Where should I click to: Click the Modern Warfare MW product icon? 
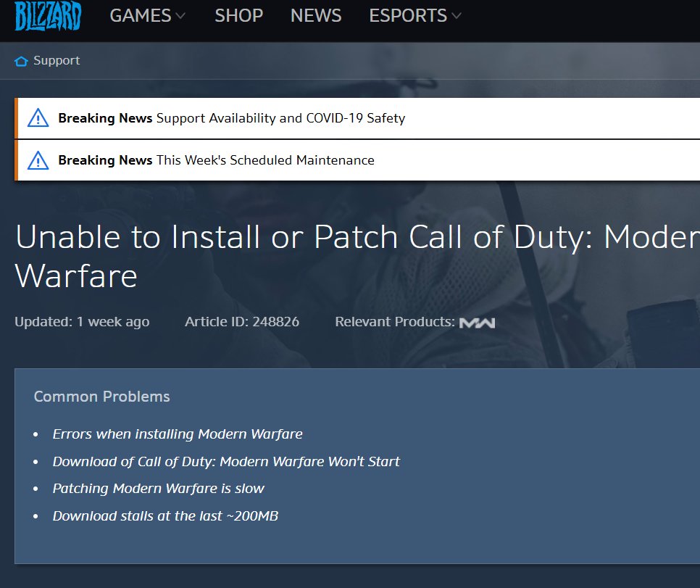pyautogui.click(x=478, y=323)
